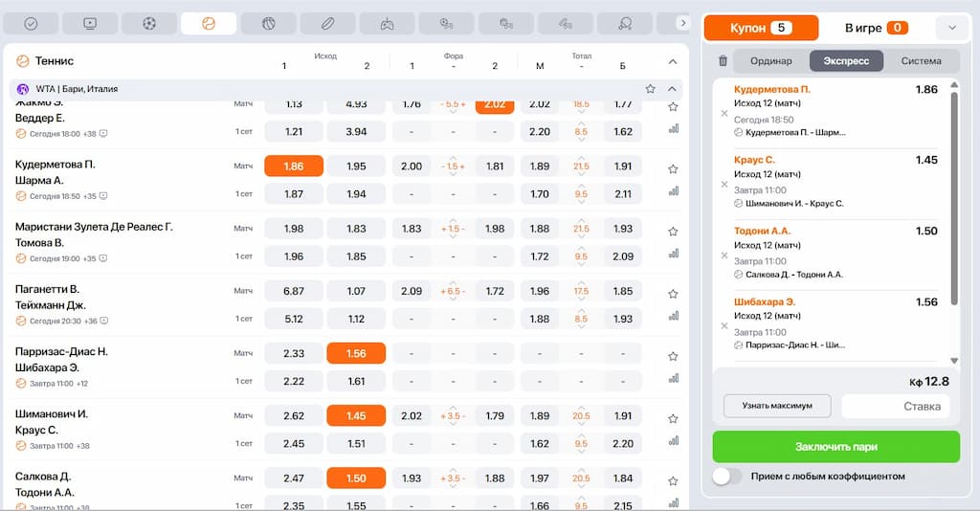Image resolution: width=980 pixels, height=511 pixels.
Task: Open statistics chart for Маристани Зулета – Томова
Action: point(673,254)
